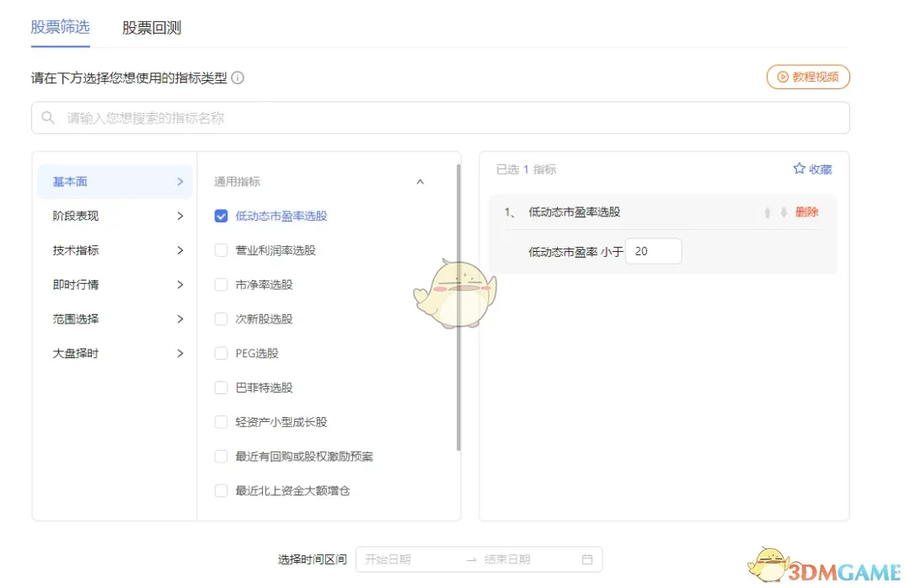
Task: Click the 教程视频 button
Action: click(807, 76)
